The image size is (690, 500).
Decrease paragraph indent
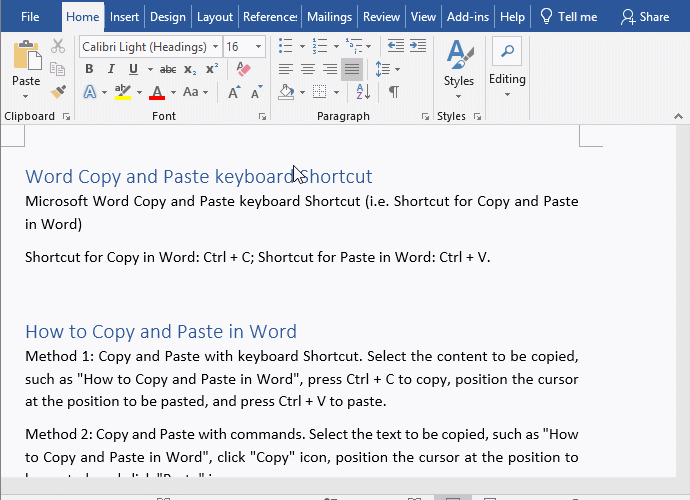pos(396,46)
